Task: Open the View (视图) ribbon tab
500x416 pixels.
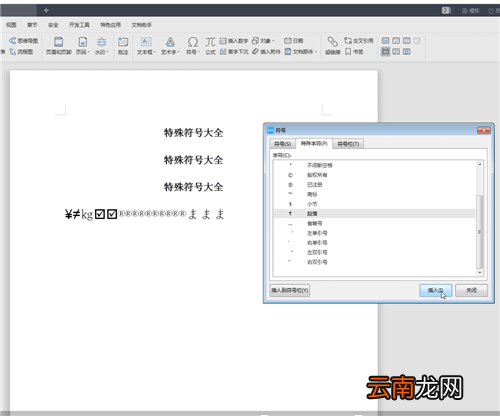Action: click(11, 25)
